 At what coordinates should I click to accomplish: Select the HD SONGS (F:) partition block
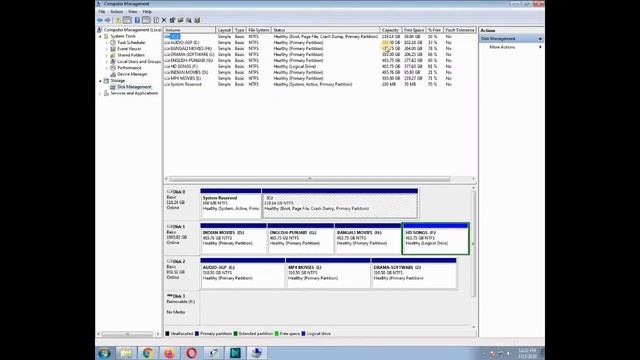pyautogui.click(x=436, y=239)
